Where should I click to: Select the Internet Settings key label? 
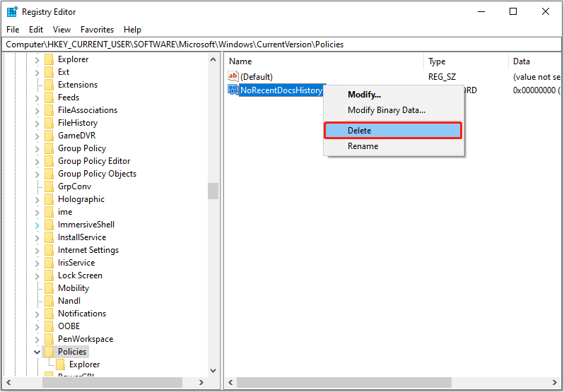(x=88, y=250)
